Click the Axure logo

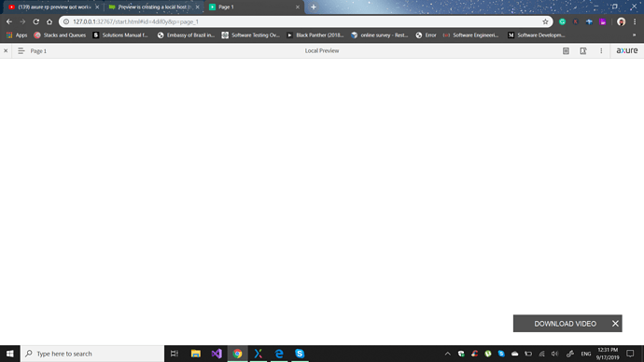coord(627,50)
